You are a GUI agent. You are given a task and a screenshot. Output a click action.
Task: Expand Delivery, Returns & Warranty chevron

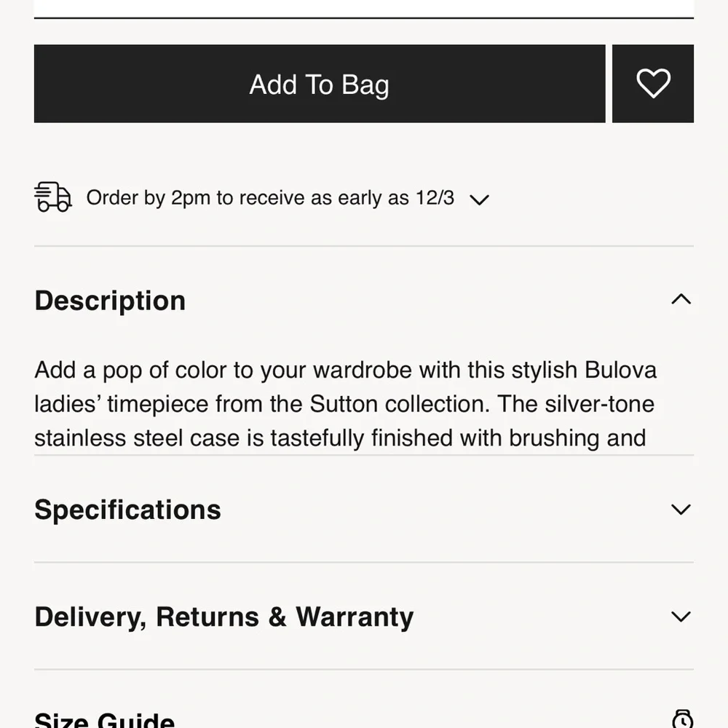681,617
